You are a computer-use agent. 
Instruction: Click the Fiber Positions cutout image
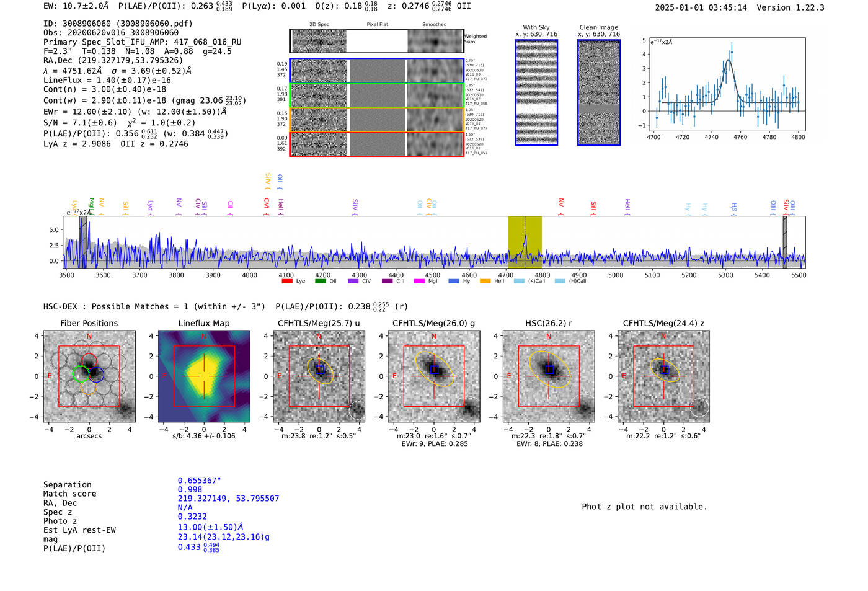point(89,376)
